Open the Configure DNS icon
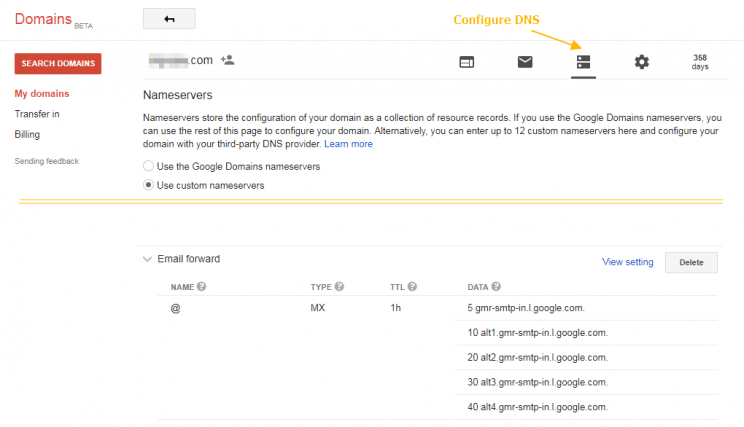Screen dimensions: 744x427 583,62
